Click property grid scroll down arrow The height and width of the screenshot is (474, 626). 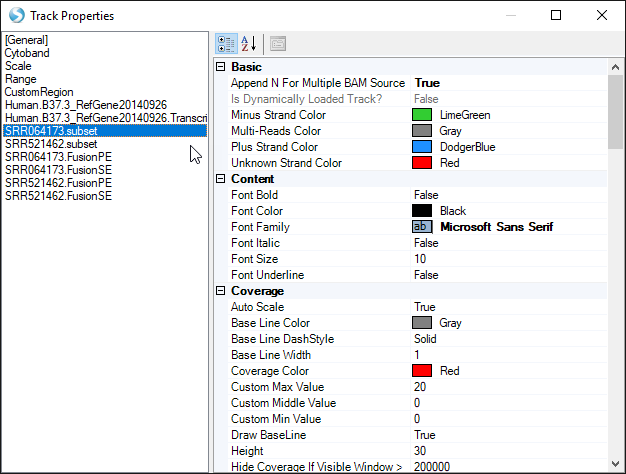coord(615,464)
